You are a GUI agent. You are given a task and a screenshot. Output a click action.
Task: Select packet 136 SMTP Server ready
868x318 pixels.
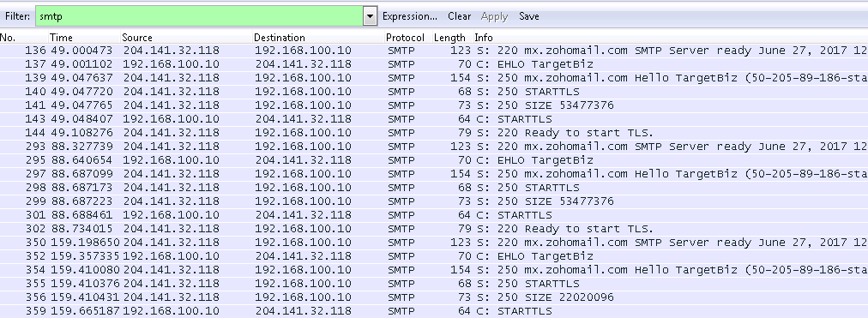[434, 51]
